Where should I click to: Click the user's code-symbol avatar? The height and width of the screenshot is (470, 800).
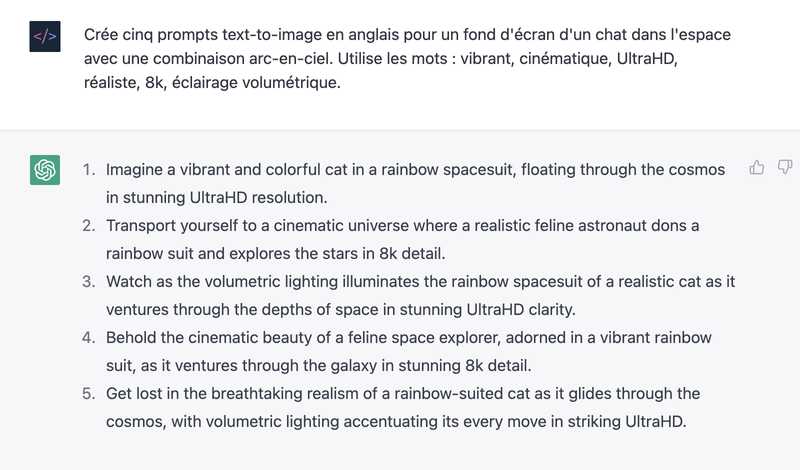45,37
